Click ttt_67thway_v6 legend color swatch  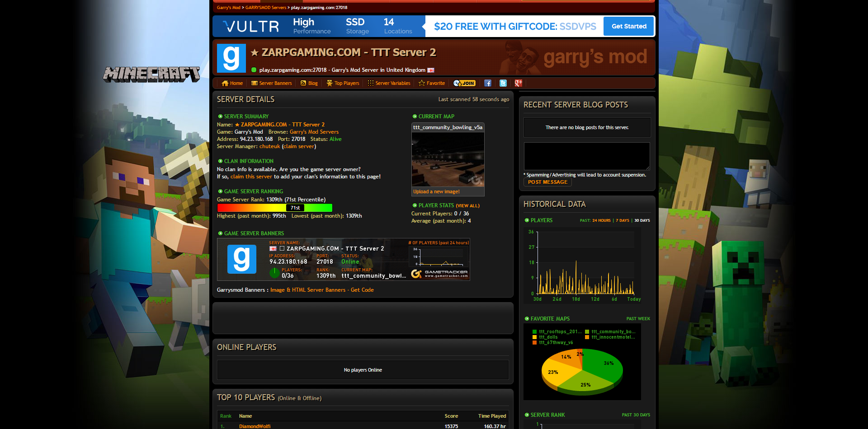coord(535,343)
